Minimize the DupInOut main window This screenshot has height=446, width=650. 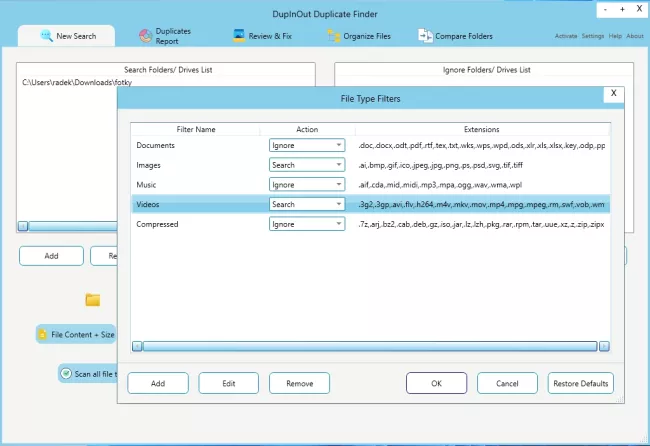(x=606, y=9)
